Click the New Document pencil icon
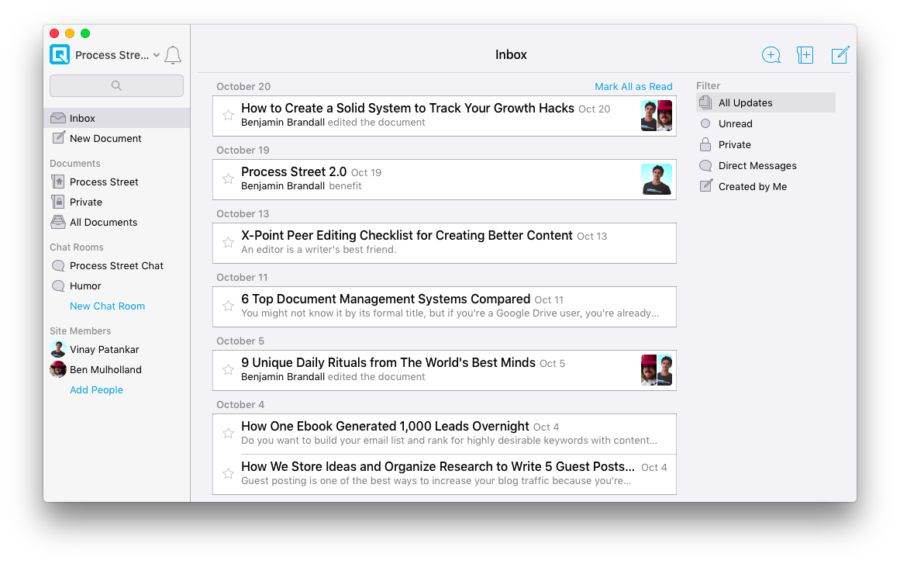 coord(58,138)
